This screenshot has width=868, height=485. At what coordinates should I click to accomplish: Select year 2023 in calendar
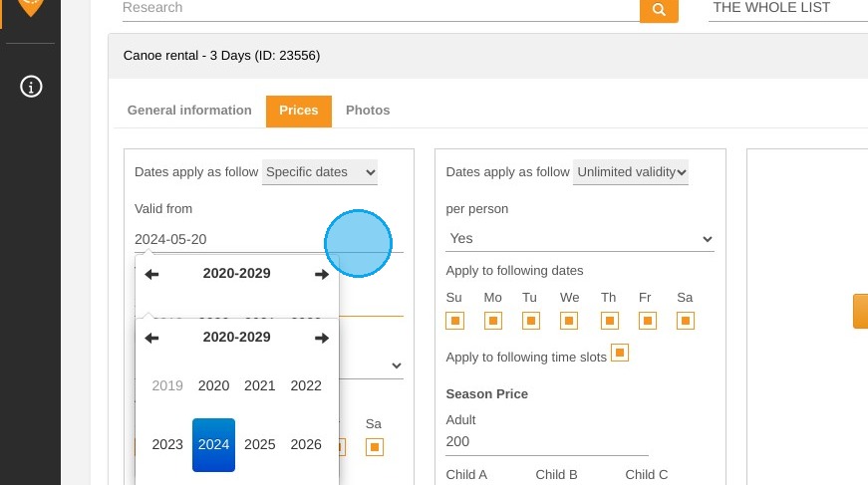tap(167, 444)
